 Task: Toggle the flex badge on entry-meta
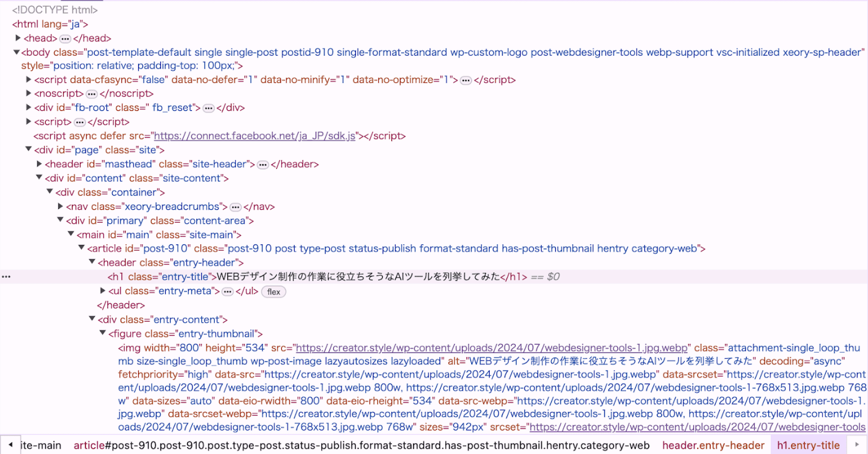274,291
